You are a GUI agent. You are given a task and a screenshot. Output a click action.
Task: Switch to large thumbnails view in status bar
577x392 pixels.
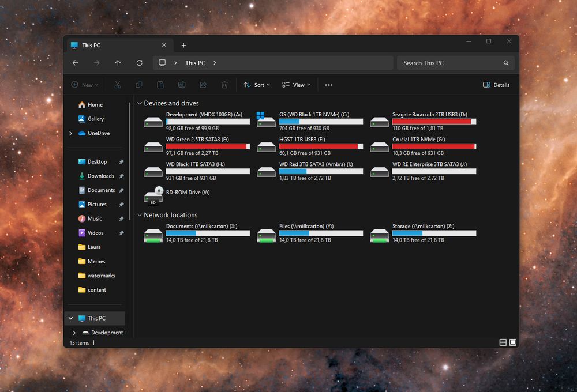coord(512,342)
